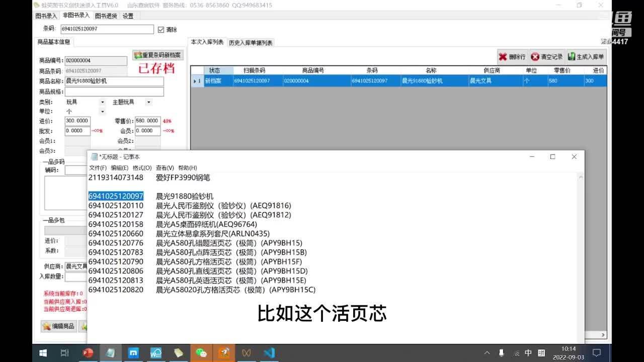The width and height of the screenshot is (644, 362).
Task: Click the 删除行 delete row button
Action: click(x=512, y=57)
